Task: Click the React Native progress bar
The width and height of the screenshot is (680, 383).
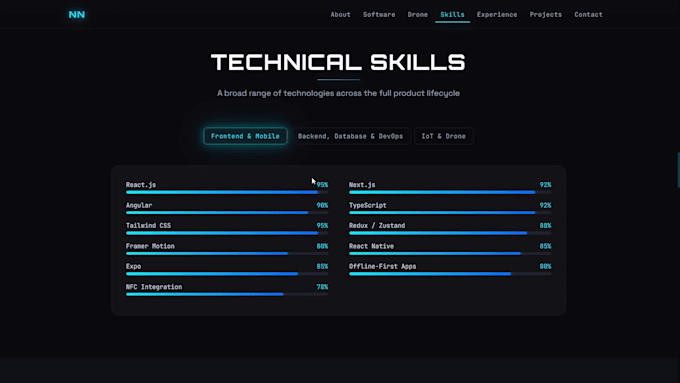Action: tap(450, 253)
